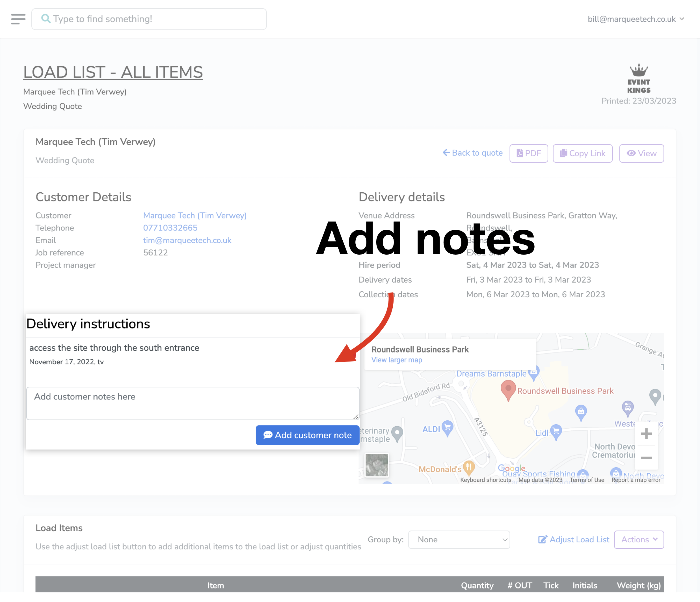This screenshot has height=602, width=700.
Task: Expand the Group by None dropdown
Action: (459, 539)
